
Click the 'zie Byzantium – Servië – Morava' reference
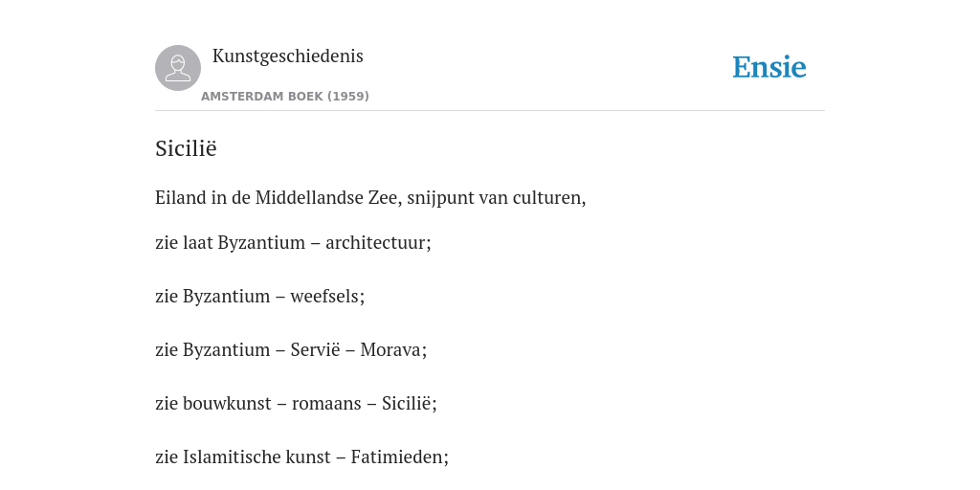(x=291, y=350)
